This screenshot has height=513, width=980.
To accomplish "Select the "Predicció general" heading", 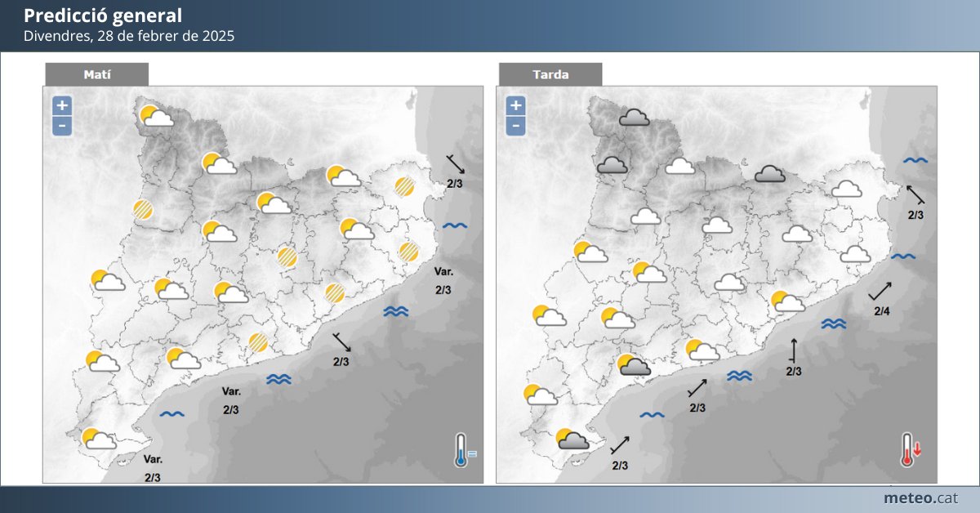I will [x=103, y=16].
